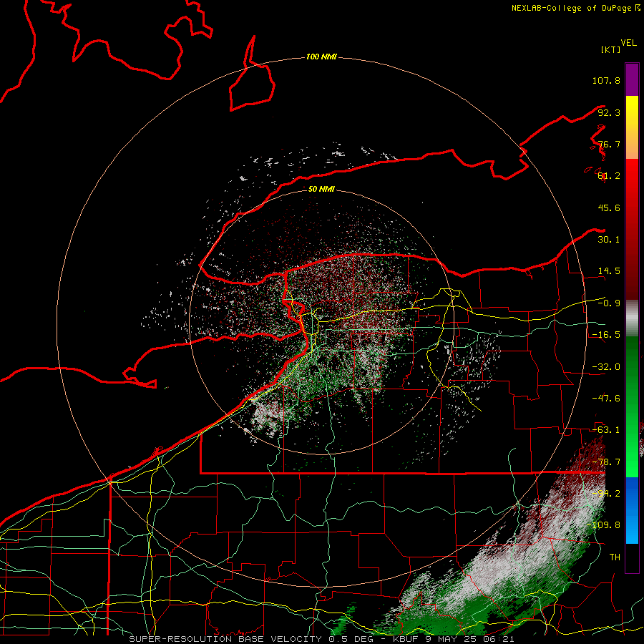Click the -94.2 legend value
The image size is (644, 644).
tap(606, 493)
